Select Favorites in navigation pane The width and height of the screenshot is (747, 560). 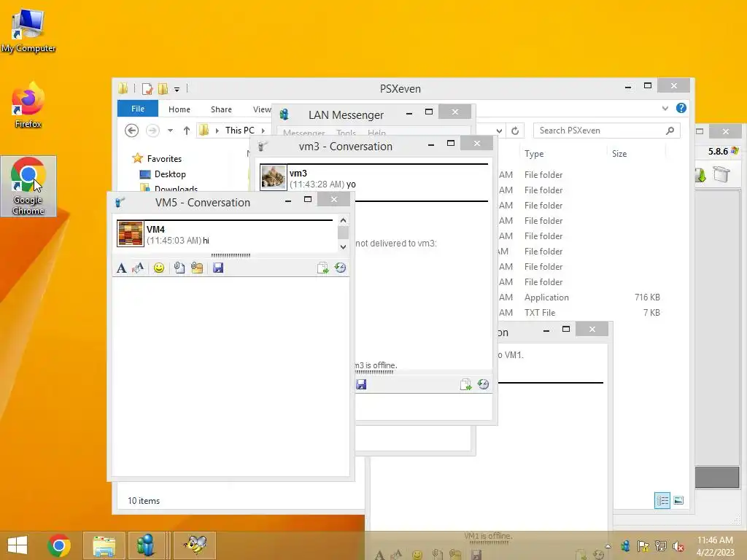164,158
